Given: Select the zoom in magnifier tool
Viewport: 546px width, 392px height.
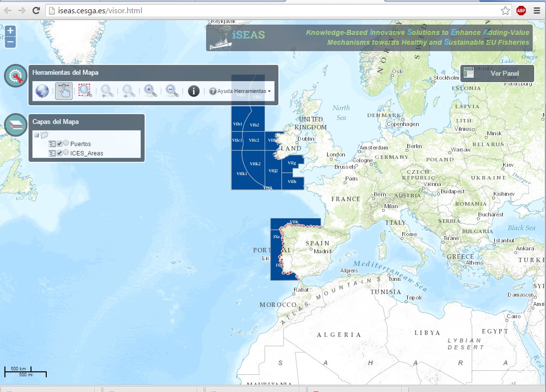Looking at the screenshot, I should coord(151,91).
